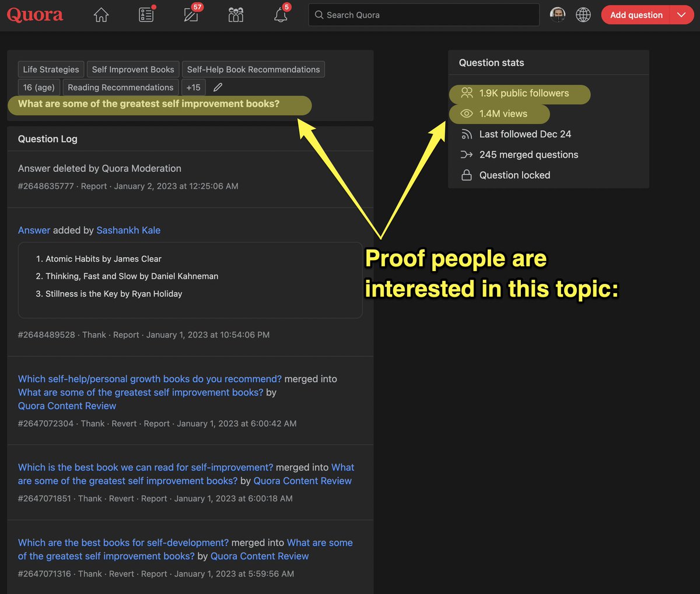Report the log entry #2648489528
Screen dimensions: 700x594
pos(126,335)
